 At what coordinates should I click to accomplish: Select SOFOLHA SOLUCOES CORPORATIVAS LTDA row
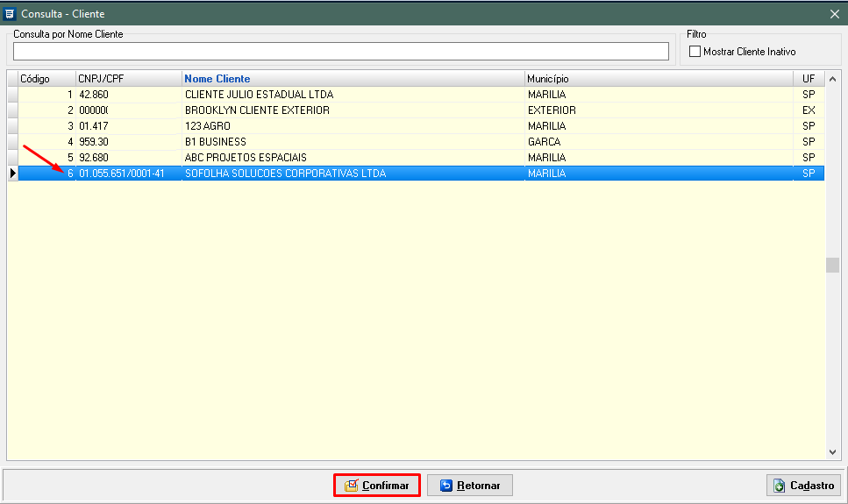click(285, 174)
